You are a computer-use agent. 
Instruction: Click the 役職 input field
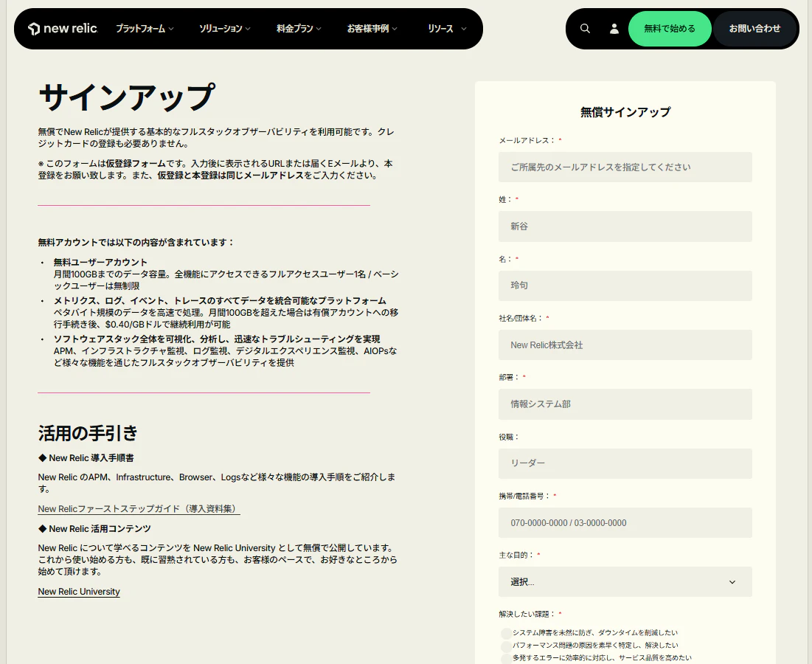point(625,463)
